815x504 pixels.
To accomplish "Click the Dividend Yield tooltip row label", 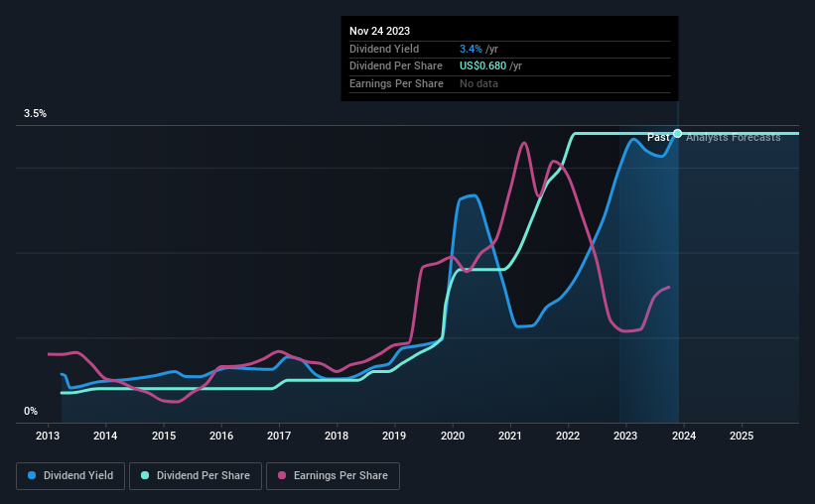I will (384, 49).
